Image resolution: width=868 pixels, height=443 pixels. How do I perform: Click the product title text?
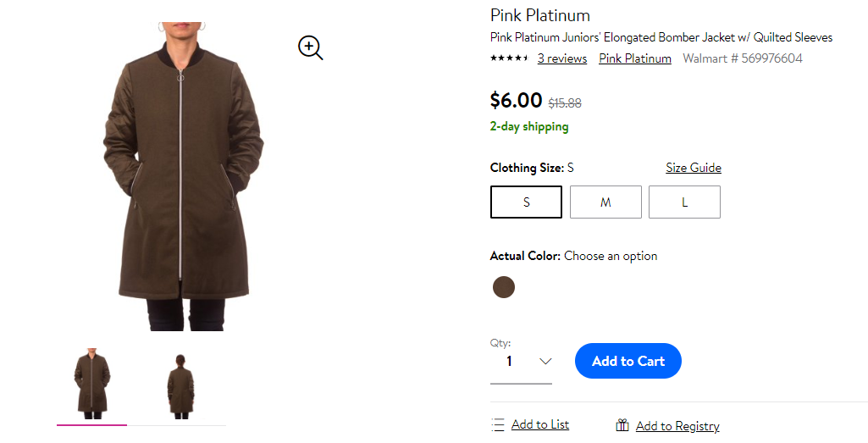tap(661, 37)
